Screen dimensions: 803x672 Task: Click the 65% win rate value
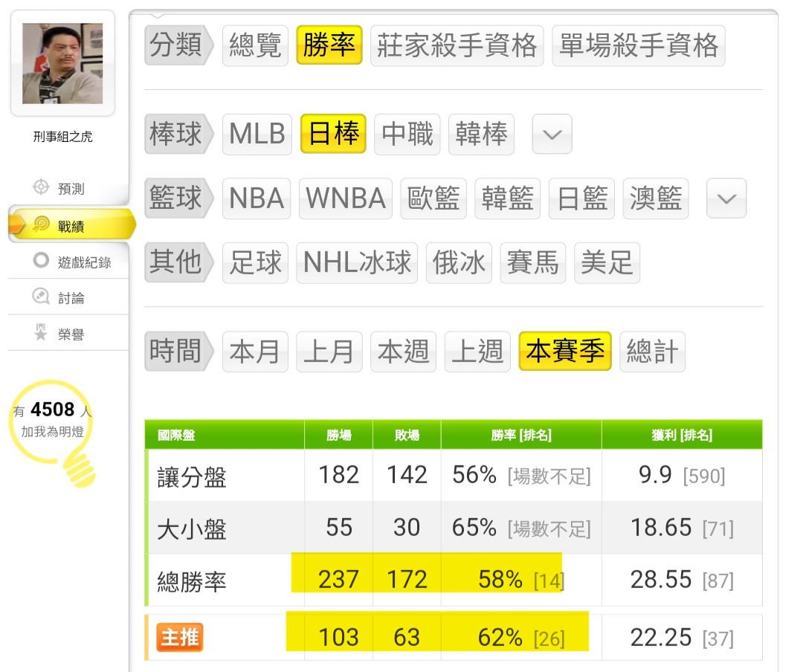[474, 528]
